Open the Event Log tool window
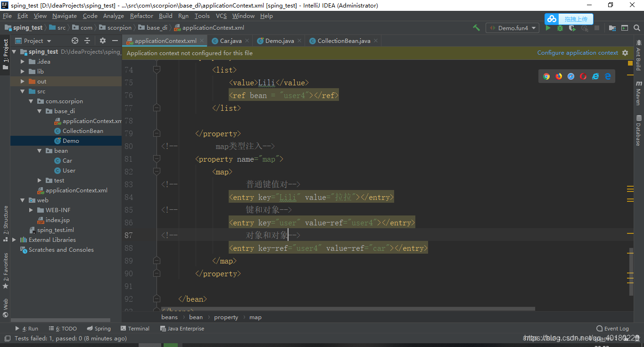644x347 pixels. coord(612,329)
